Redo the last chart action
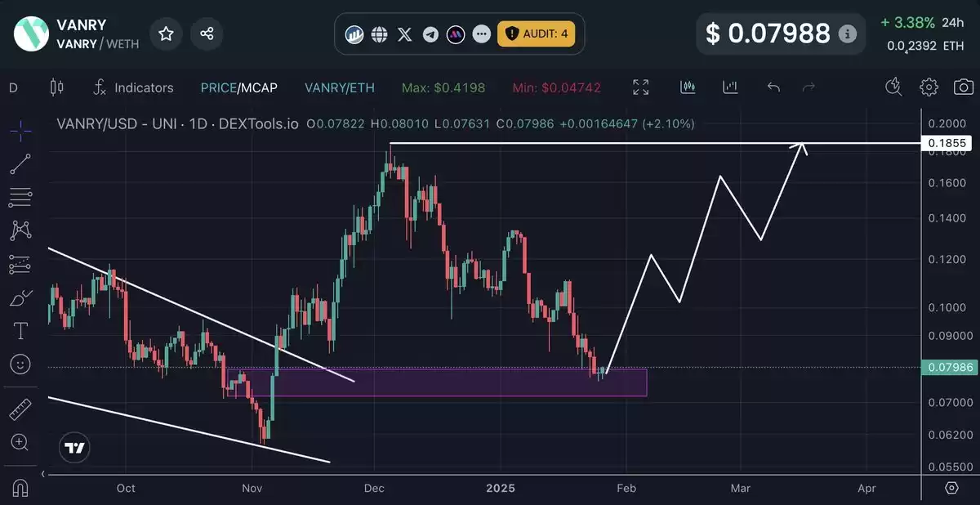This screenshot has height=505, width=980. (809, 87)
